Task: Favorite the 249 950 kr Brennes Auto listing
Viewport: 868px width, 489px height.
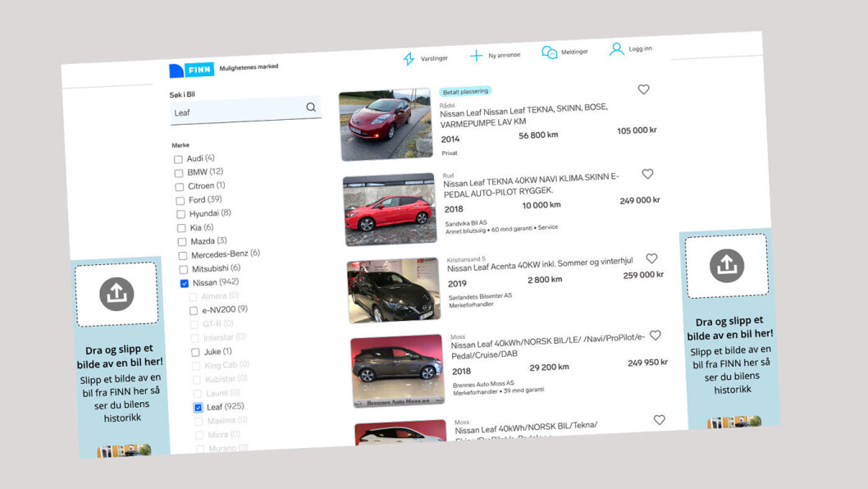Action: [x=656, y=336]
